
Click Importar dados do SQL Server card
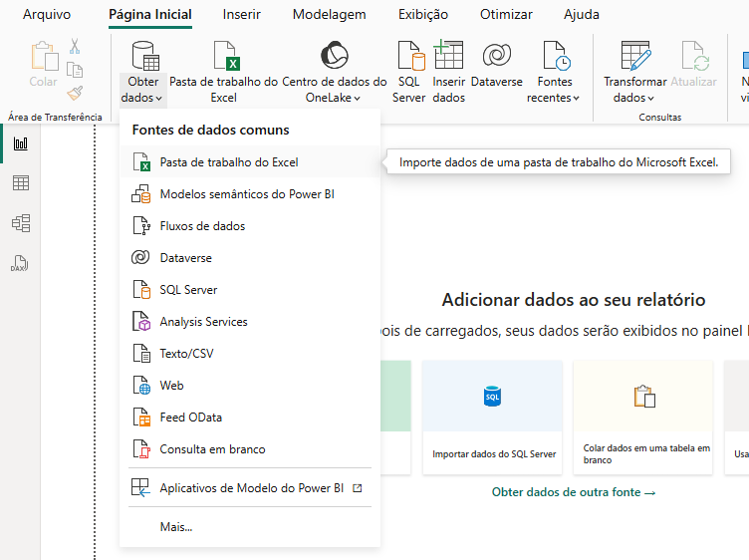[492, 418]
